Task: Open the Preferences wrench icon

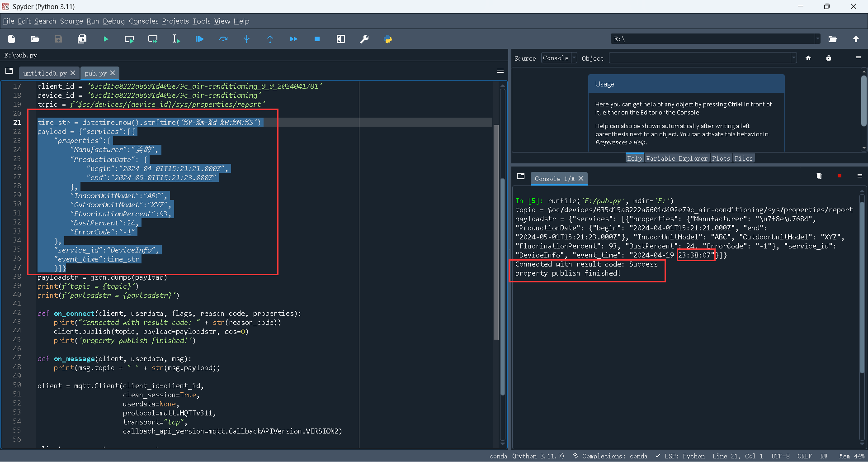Action: point(364,39)
